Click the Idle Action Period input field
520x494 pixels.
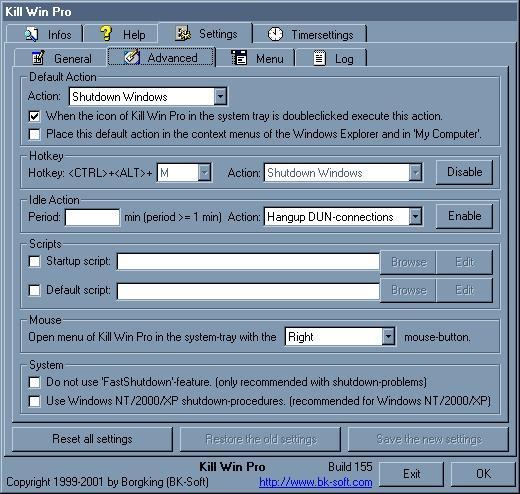coord(92,217)
